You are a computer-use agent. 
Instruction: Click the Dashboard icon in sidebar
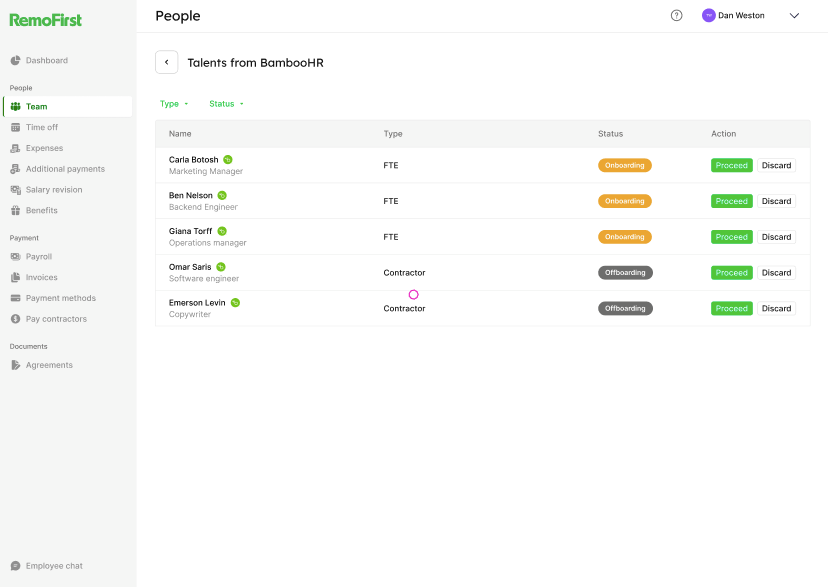click(x=16, y=61)
